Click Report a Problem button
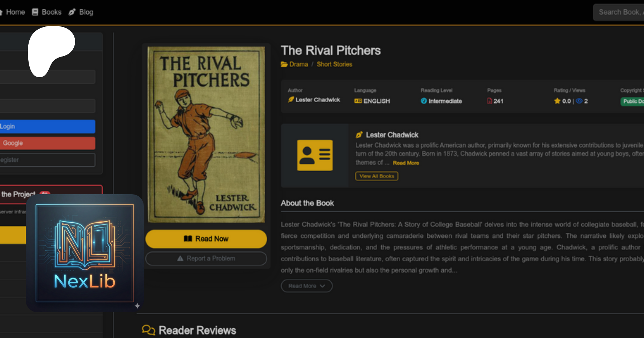This screenshot has height=338, width=644. click(206, 258)
